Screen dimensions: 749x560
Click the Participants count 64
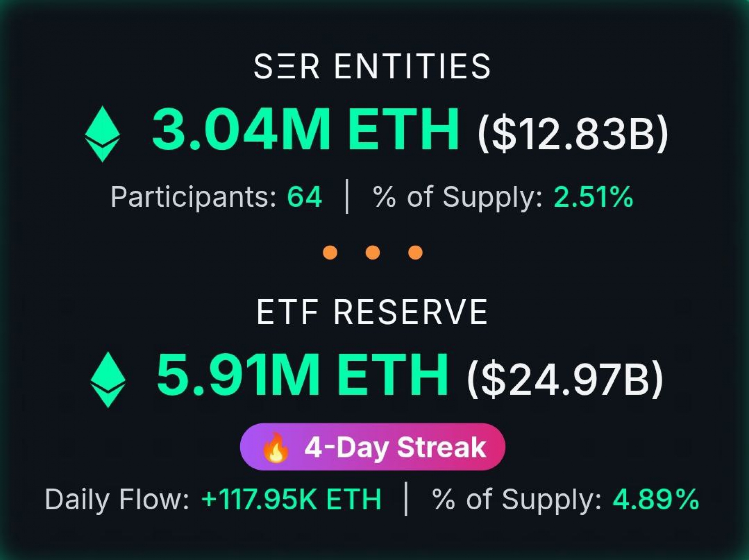tap(304, 197)
